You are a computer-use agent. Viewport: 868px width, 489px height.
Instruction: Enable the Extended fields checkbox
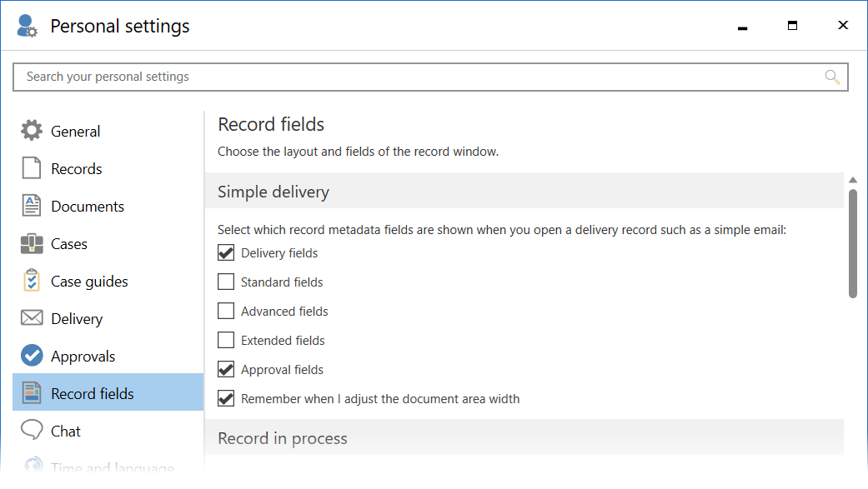pyautogui.click(x=226, y=340)
